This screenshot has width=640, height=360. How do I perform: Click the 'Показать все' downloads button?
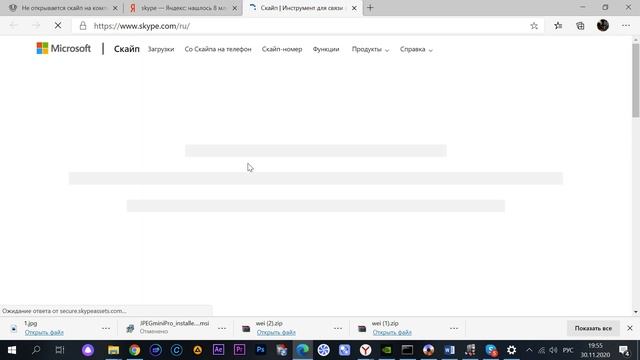pos(593,328)
